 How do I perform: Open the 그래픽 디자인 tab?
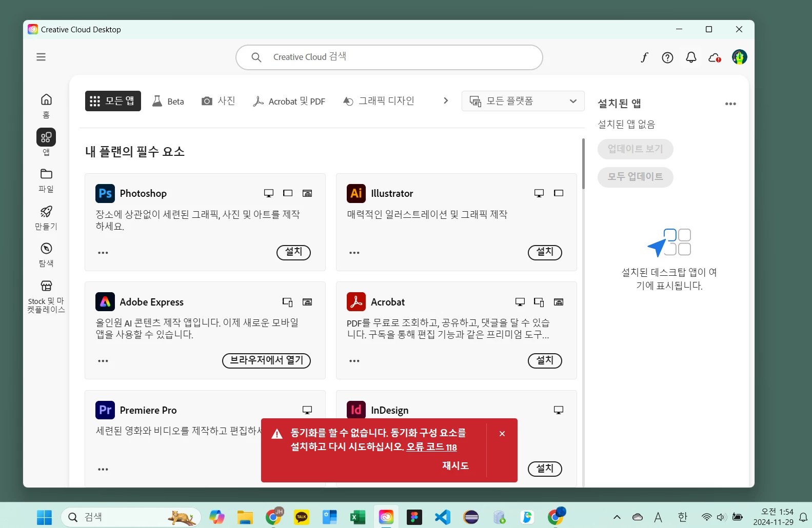[379, 101]
